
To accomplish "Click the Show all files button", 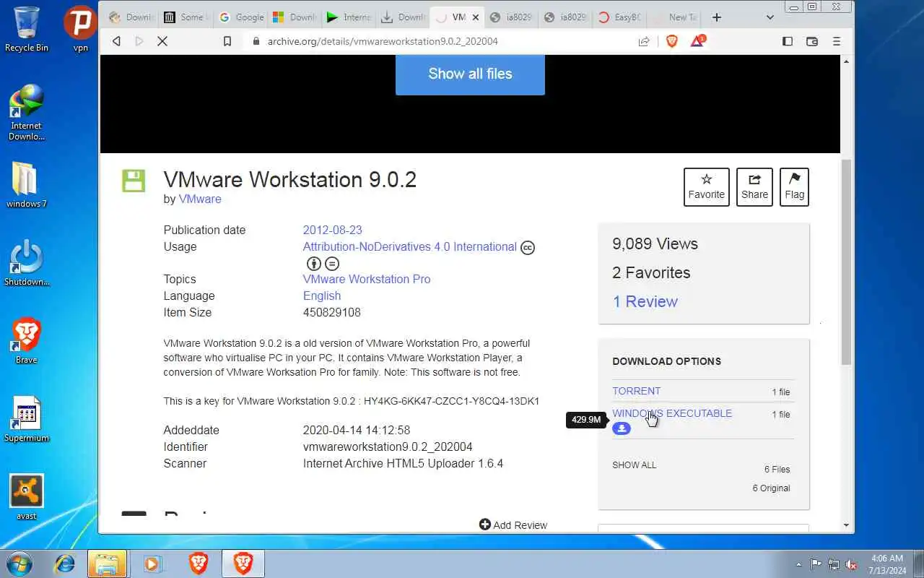I will pos(470,74).
